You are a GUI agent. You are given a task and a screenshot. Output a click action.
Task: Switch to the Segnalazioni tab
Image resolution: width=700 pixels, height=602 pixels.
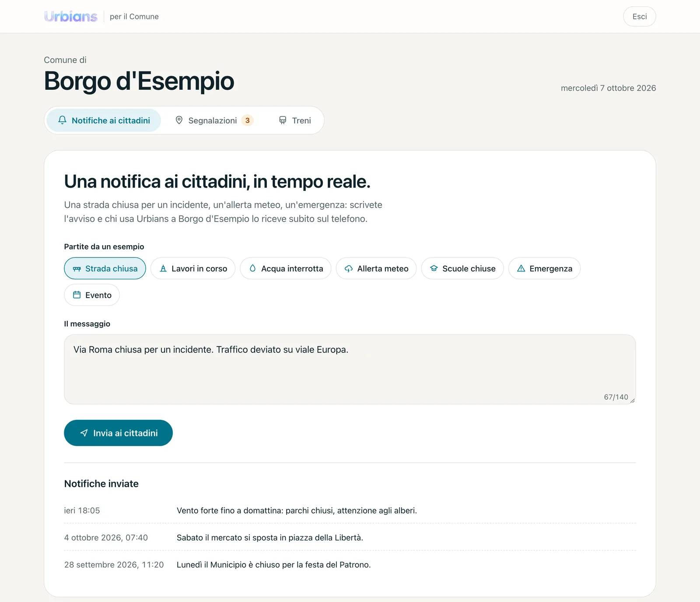pyautogui.click(x=214, y=120)
